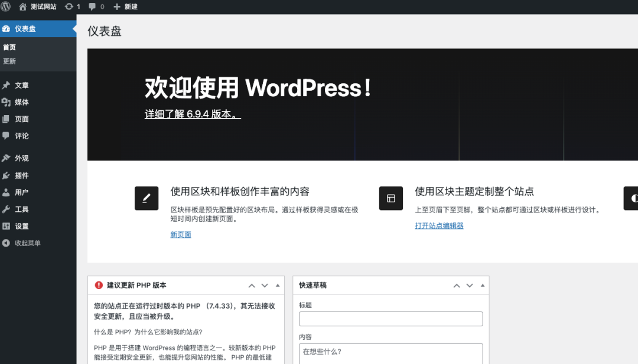Collapse the 快速草稿 panel
638x364 pixels.
tap(483, 286)
